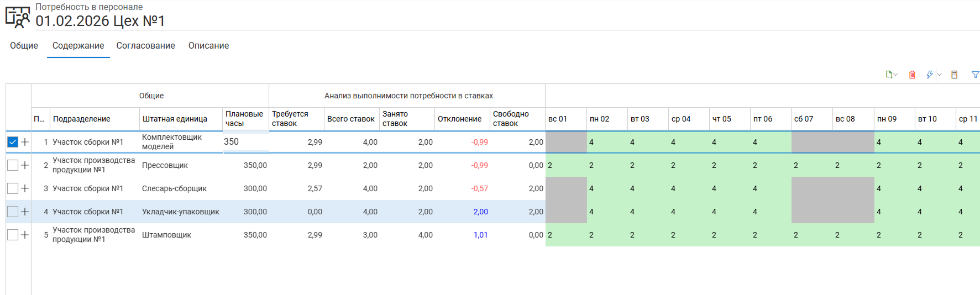
Task: Expand the Слесарь-сборщик row plus sign
Action: 25,188
